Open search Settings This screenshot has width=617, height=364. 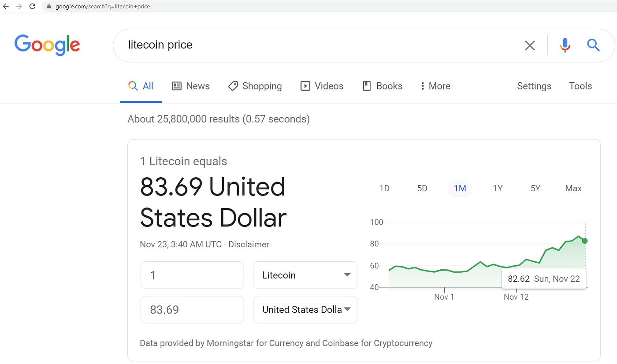(x=534, y=86)
